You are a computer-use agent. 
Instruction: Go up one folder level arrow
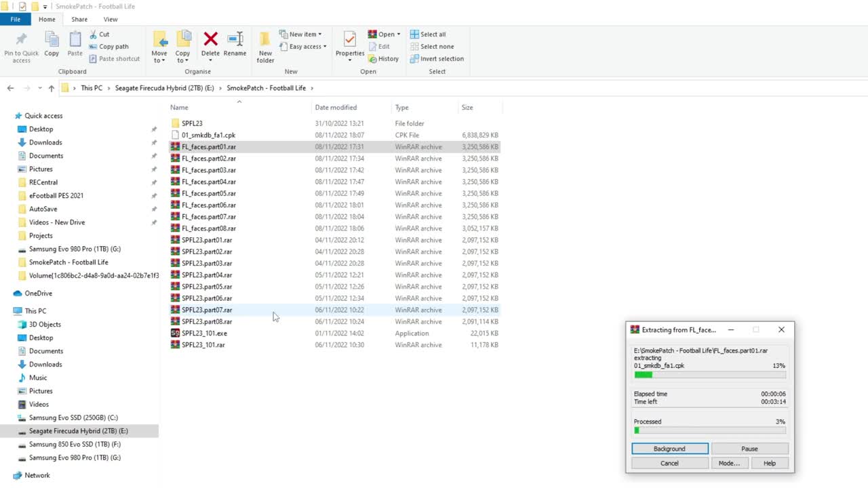coord(52,88)
